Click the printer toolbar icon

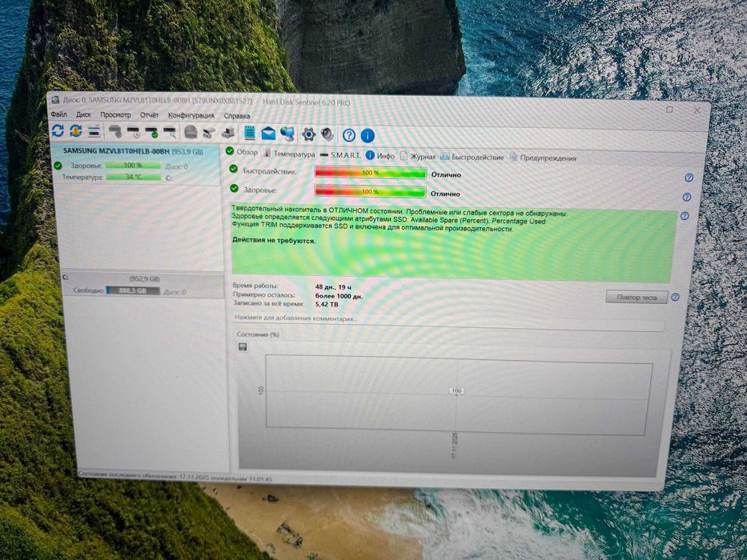coord(228,133)
